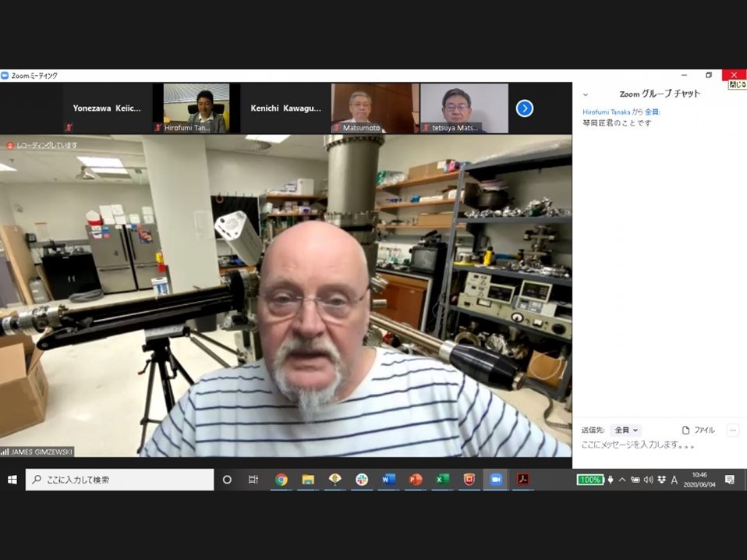The height and width of the screenshot is (560, 747).
Task: Restore down the Zoom meeting window
Action: (x=709, y=76)
